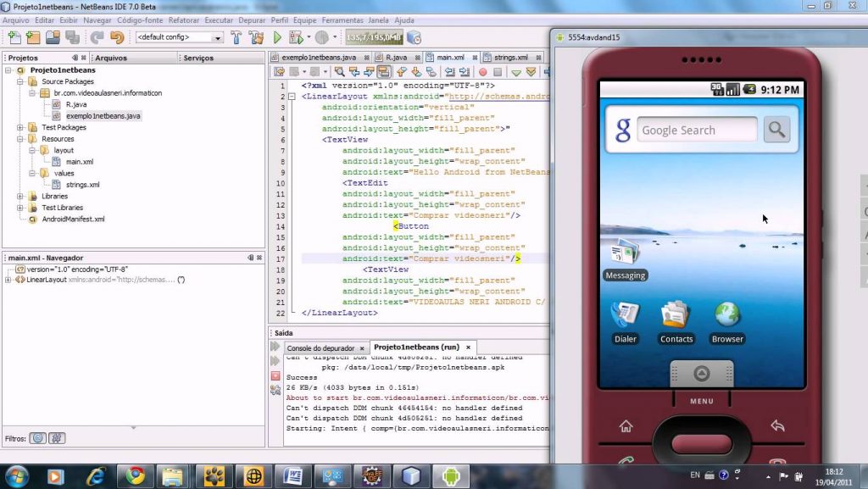
Task: Click the Rerun icon in output panel
Action: (x=275, y=347)
